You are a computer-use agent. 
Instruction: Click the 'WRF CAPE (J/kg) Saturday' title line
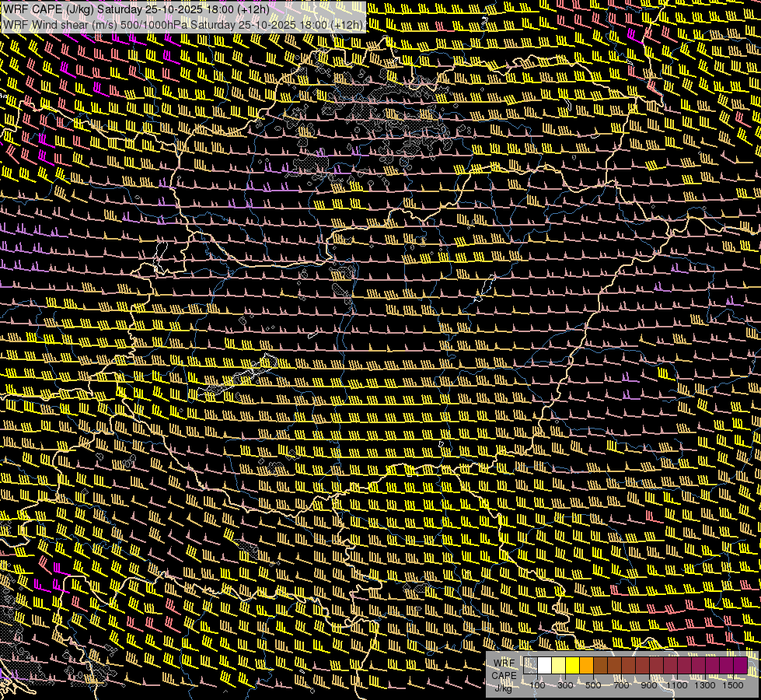pyautogui.click(x=136, y=9)
